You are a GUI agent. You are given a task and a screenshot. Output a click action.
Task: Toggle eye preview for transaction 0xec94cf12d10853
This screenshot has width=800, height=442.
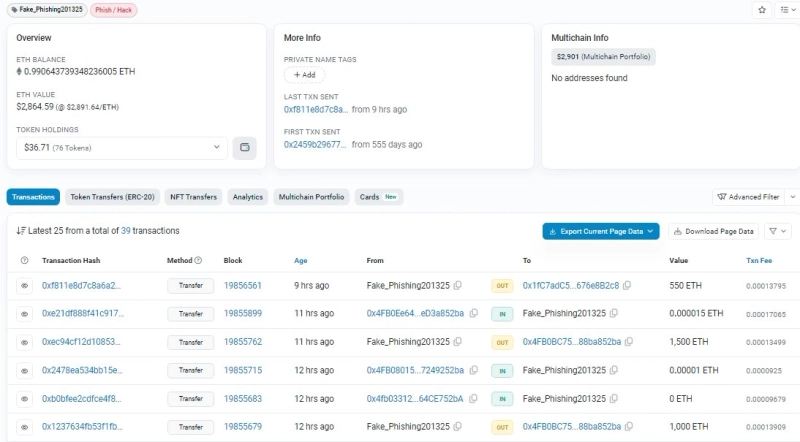25,342
